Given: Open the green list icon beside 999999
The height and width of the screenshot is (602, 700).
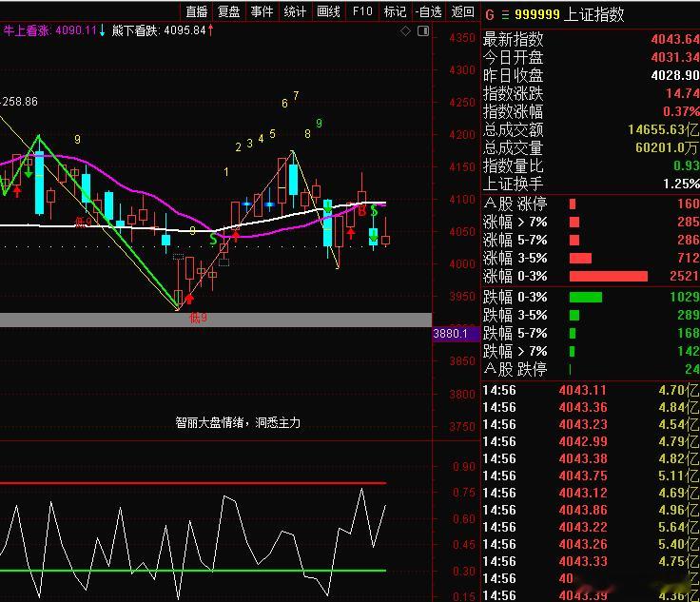Looking at the screenshot, I should pos(505,14).
